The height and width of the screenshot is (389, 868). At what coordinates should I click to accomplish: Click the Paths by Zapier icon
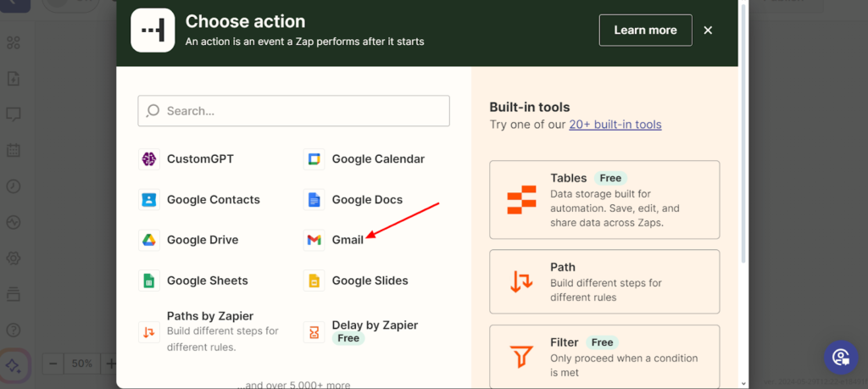pyautogui.click(x=149, y=332)
